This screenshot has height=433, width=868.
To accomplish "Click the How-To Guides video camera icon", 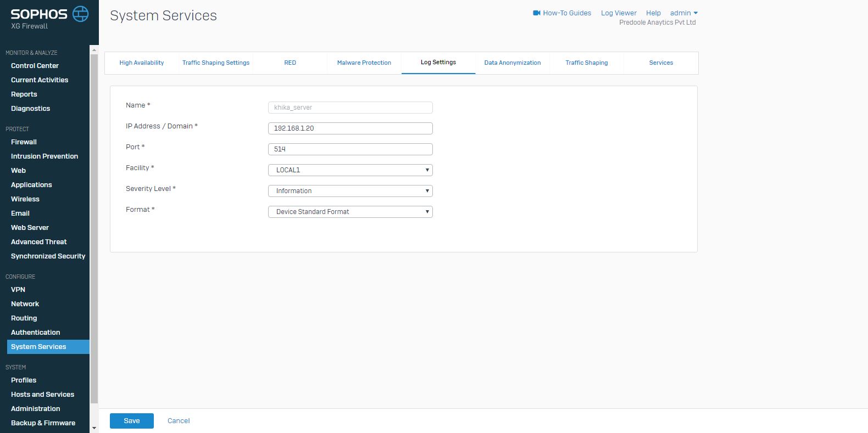I will pyautogui.click(x=537, y=13).
